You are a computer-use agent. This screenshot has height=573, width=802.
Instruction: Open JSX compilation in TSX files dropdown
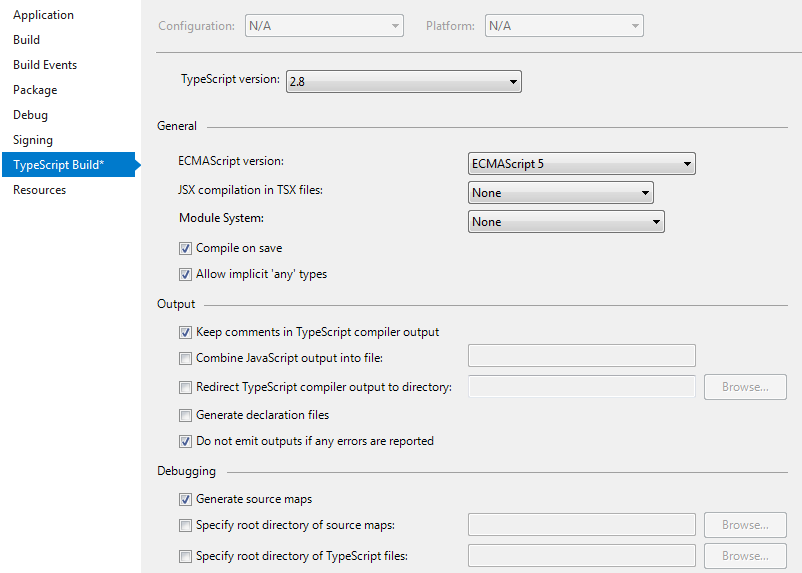[x=561, y=193]
